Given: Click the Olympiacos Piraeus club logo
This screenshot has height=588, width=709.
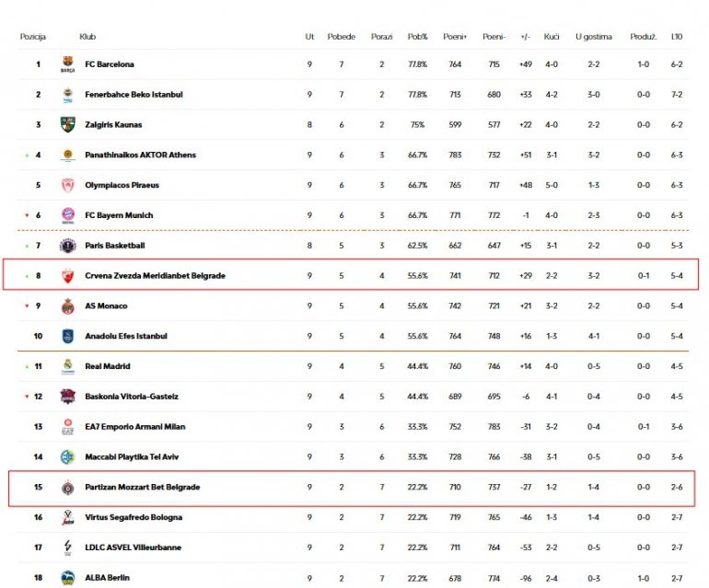Looking at the screenshot, I should (x=67, y=185).
